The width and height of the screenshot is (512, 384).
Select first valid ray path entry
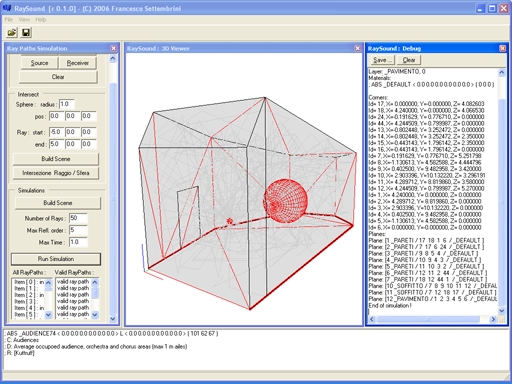point(73,282)
